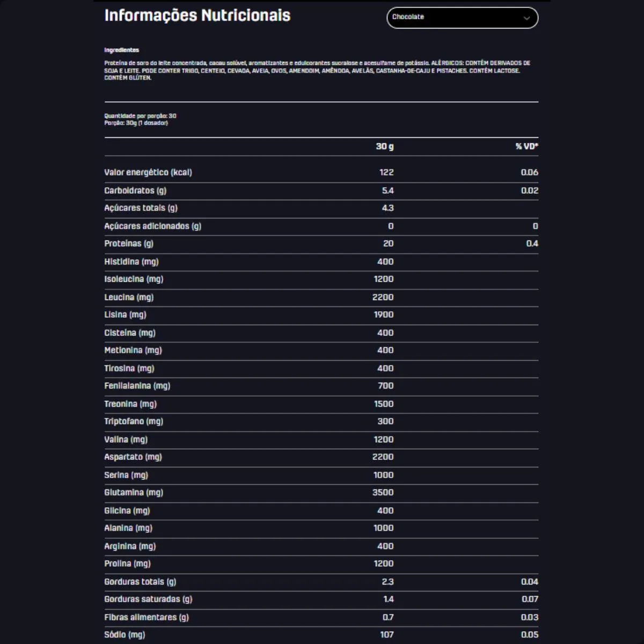The height and width of the screenshot is (644, 644).
Task: Click the Valor energético value 122
Action: click(x=386, y=172)
